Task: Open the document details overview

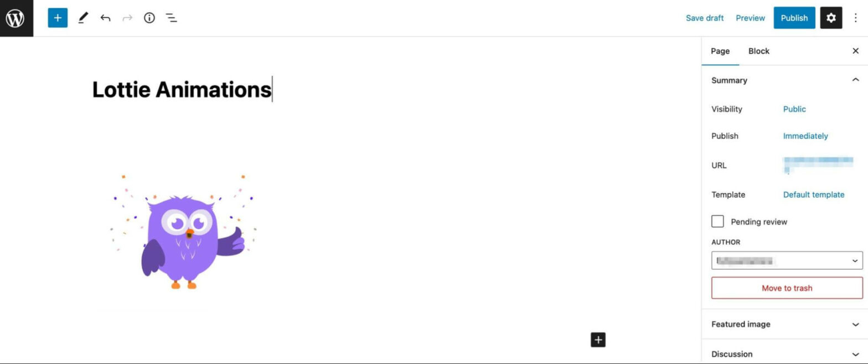Action: point(148,17)
